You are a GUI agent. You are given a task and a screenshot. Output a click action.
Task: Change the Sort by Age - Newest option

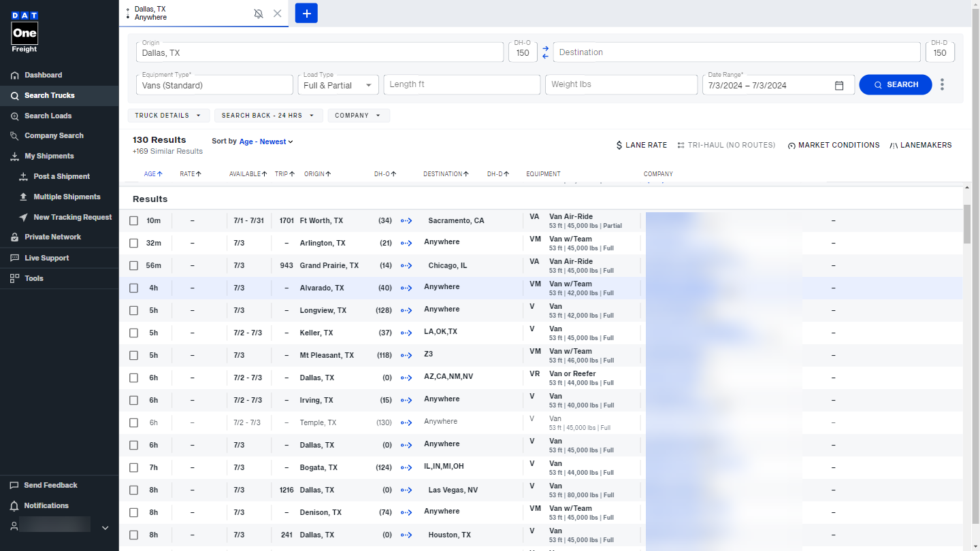point(265,141)
